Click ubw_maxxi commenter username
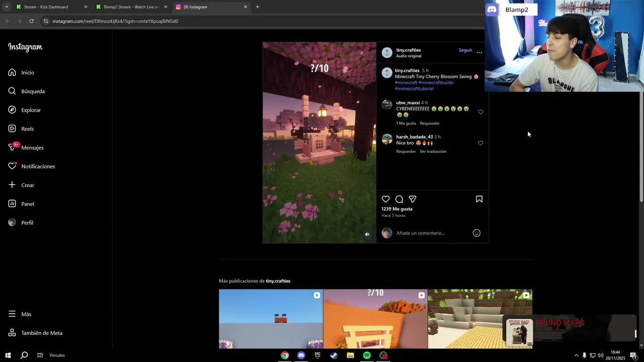 (x=408, y=103)
